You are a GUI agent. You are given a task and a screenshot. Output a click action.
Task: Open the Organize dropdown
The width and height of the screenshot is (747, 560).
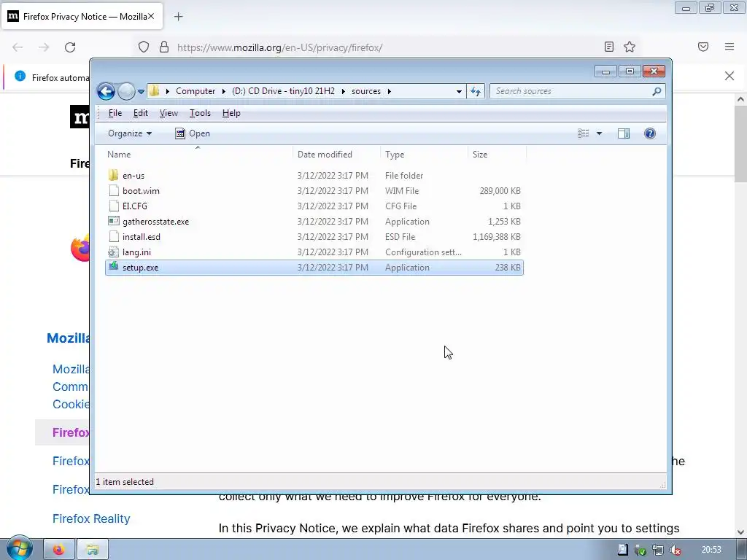click(x=130, y=133)
